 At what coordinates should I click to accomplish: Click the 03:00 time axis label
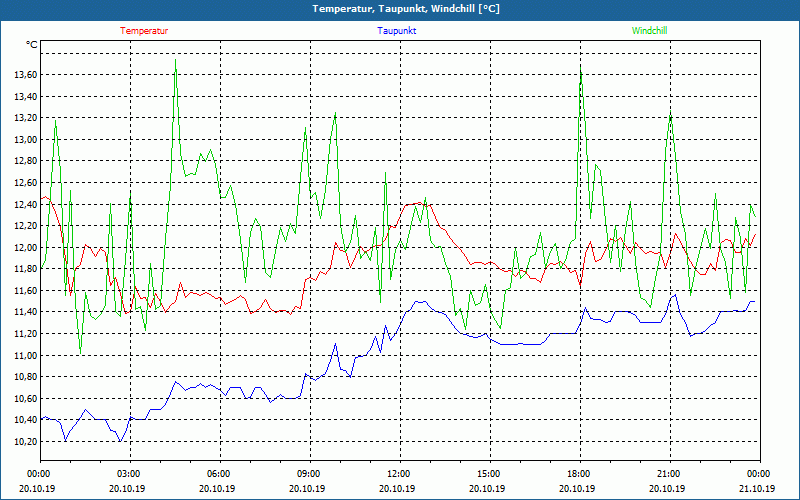tap(130, 474)
